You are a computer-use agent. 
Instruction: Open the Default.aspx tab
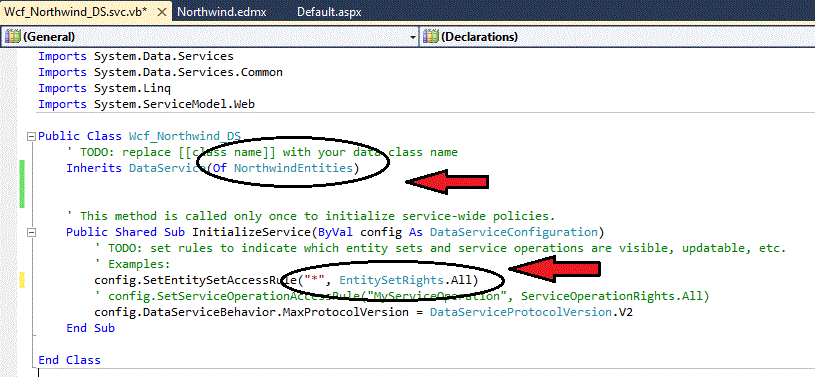click(329, 12)
